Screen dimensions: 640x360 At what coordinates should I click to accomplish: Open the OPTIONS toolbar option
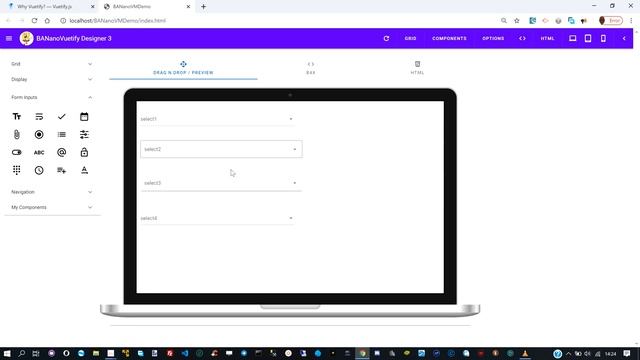tap(493, 38)
